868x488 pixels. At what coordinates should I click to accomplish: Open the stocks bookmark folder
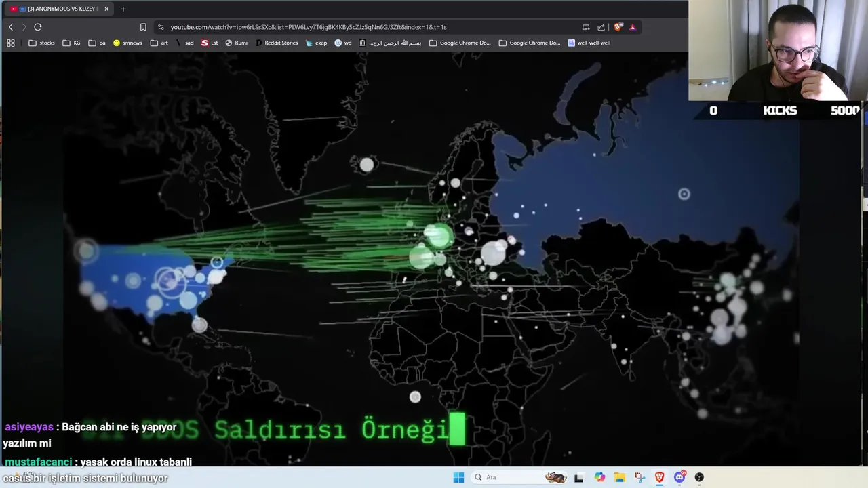41,43
